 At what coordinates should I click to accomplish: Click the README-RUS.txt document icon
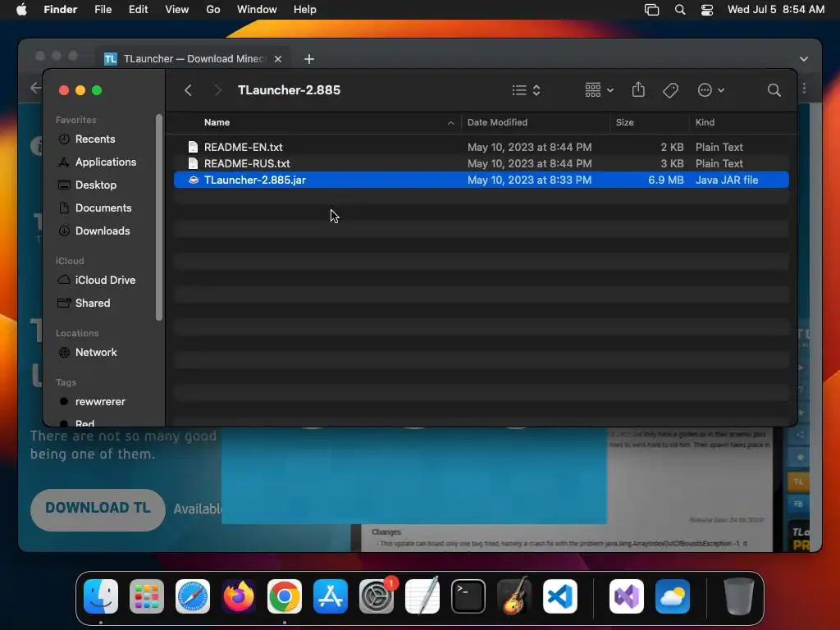pos(193,163)
